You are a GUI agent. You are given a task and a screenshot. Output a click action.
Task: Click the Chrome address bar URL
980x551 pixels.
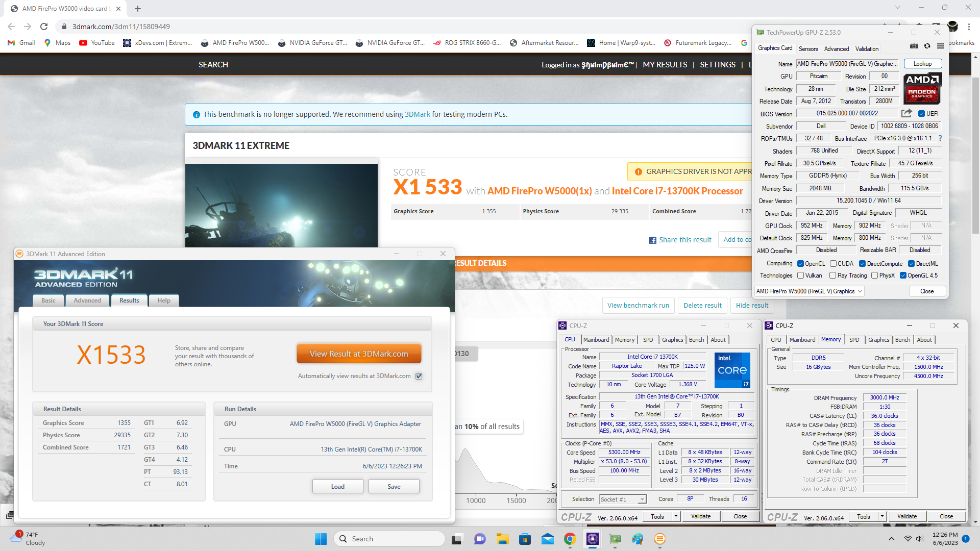click(121, 27)
